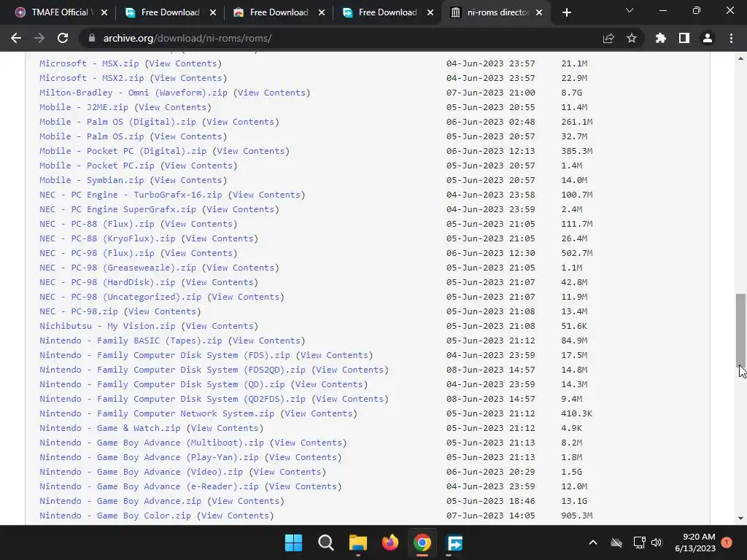View Contents of NEC - PC Engine SuperGrafx.zip

pos(241,209)
